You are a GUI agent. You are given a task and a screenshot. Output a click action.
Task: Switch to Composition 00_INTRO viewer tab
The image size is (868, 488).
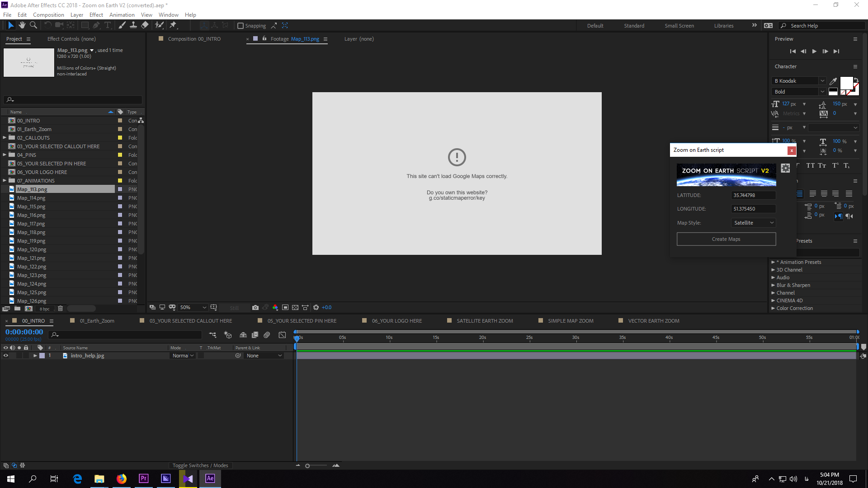pos(194,39)
